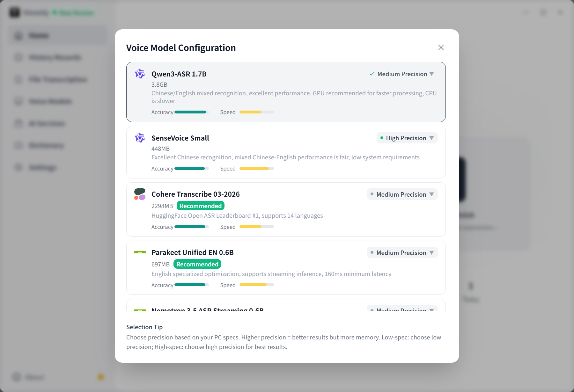Click the 697MB size label
This screenshot has height=392, width=574.
pyautogui.click(x=160, y=264)
